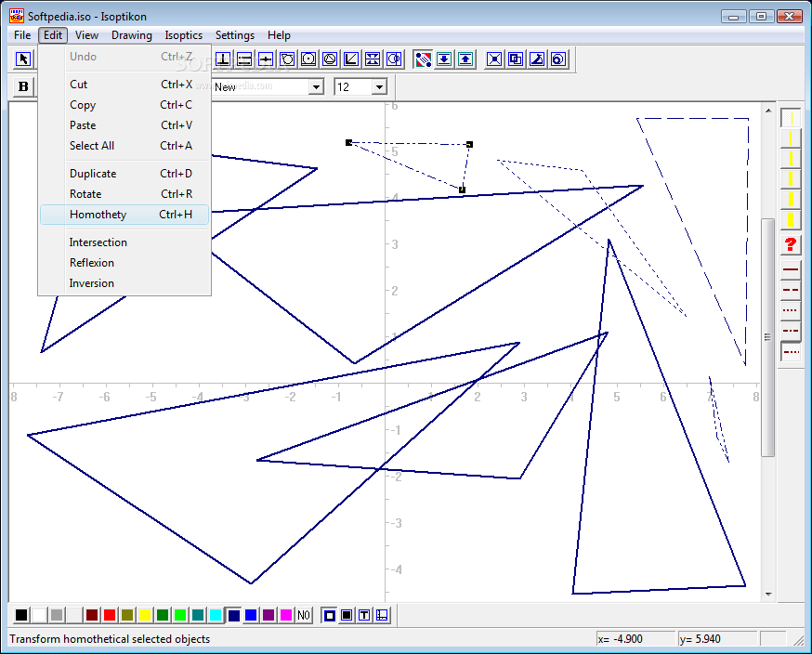The image size is (812, 654).
Task: Pick the circle inversion tool icon
Action: click(394, 59)
